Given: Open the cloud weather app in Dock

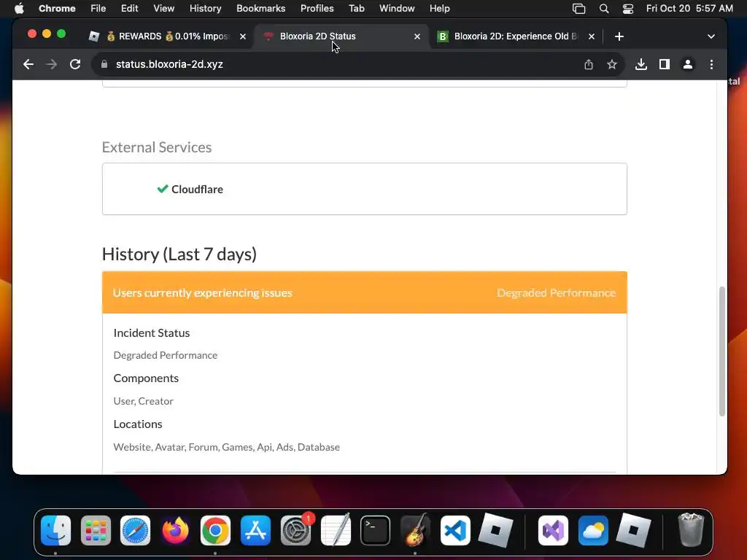Looking at the screenshot, I should pyautogui.click(x=593, y=530).
